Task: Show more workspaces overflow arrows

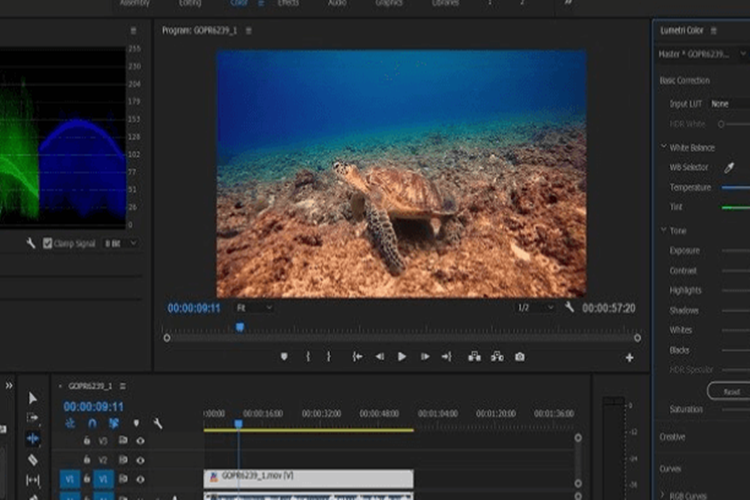Action: click(x=568, y=2)
